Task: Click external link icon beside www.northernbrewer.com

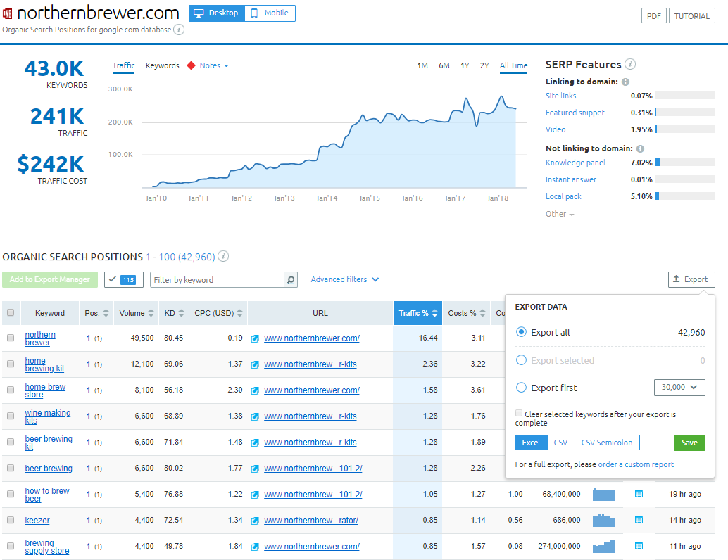Action: click(255, 338)
